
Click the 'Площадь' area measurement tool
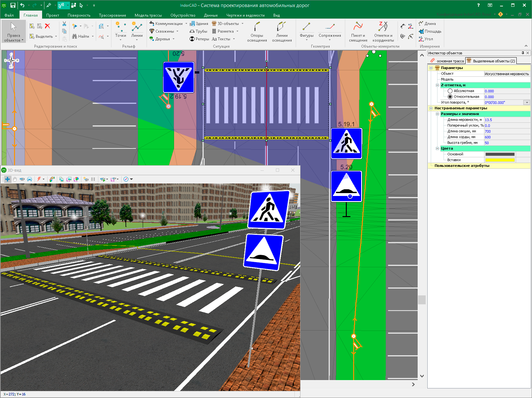(430, 31)
